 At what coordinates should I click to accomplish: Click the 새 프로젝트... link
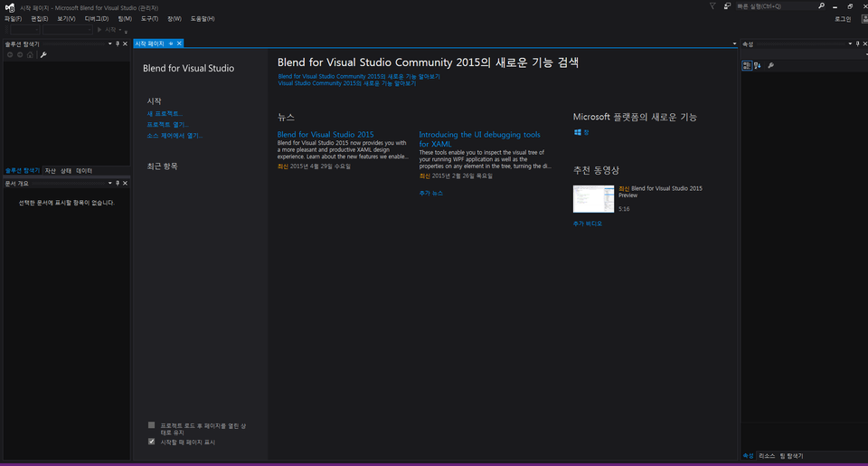(x=165, y=114)
